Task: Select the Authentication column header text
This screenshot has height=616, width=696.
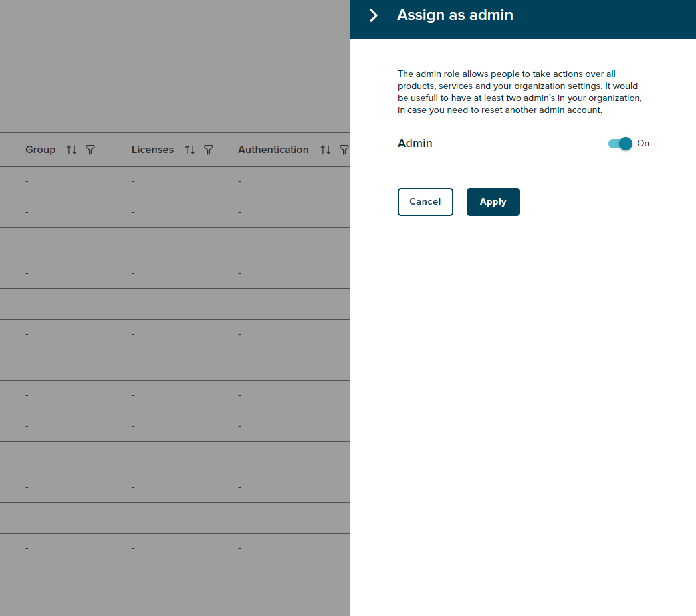Action: [x=273, y=150]
